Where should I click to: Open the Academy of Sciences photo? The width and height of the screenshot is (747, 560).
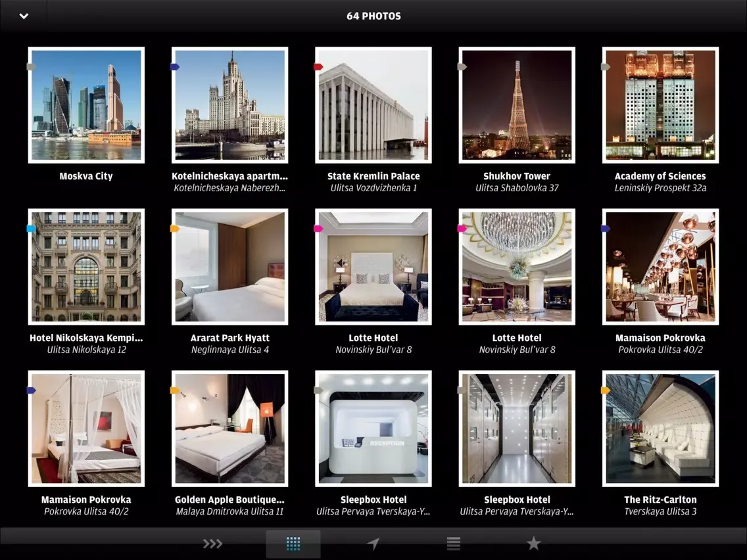tap(660, 105)
